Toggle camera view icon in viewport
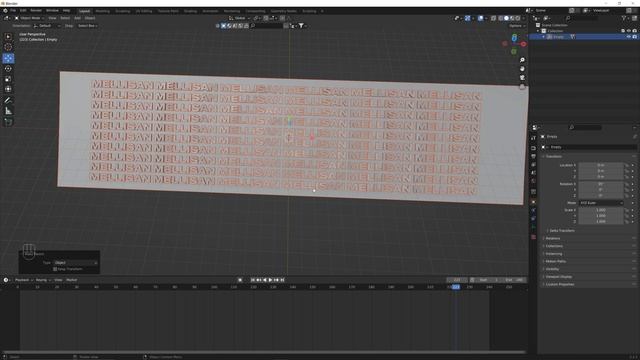This screenshot has height=360, width=640. pyautogui.click(x=522, y=78)
